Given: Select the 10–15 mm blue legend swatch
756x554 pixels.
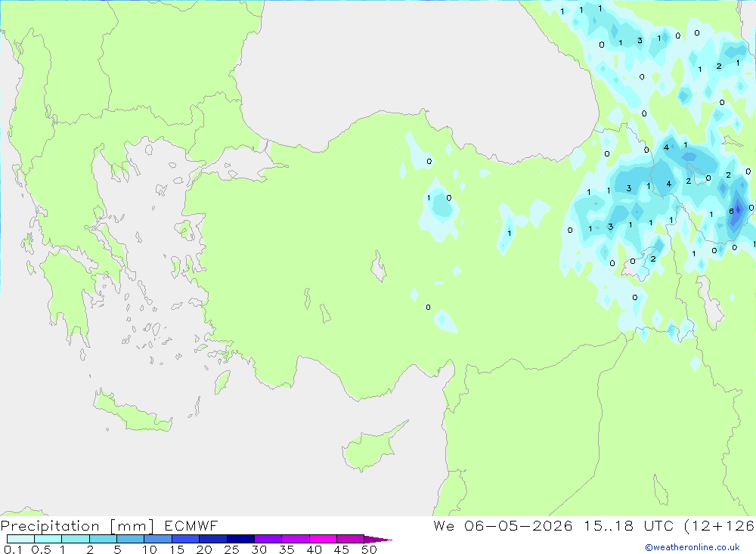Looking at the screenshot, I should point(158,539).
